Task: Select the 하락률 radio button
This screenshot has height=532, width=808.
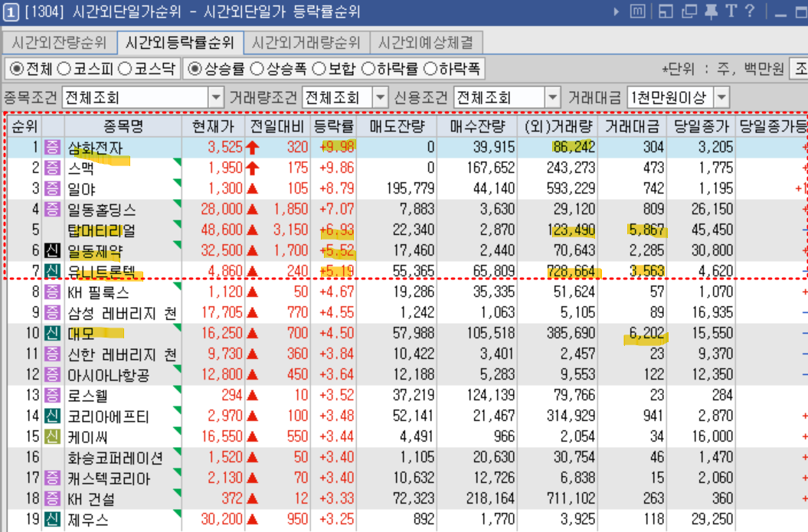Action: tap(368, 68)
